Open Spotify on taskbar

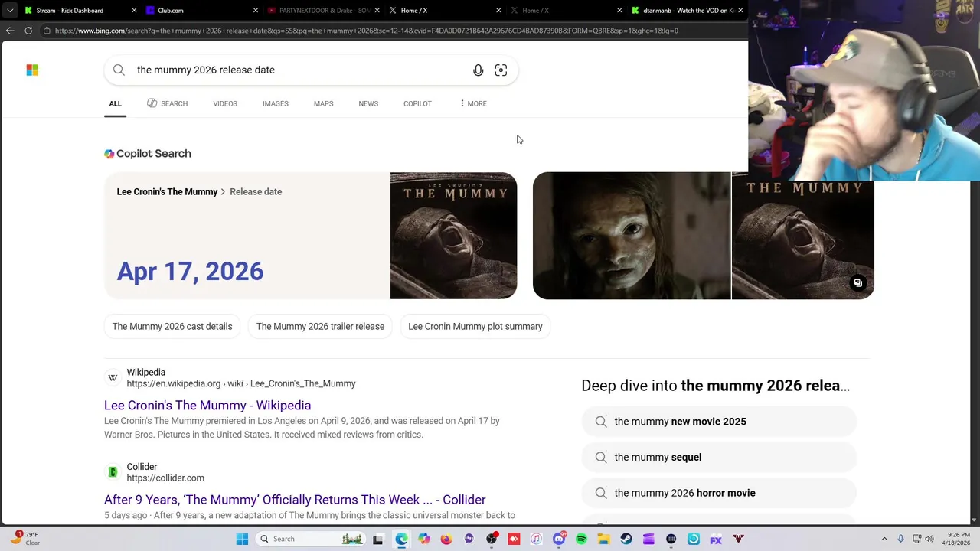[x=581, y=540]
